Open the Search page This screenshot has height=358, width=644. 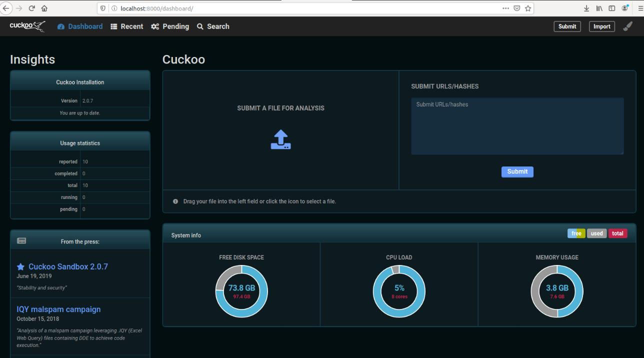click(213, 26)
